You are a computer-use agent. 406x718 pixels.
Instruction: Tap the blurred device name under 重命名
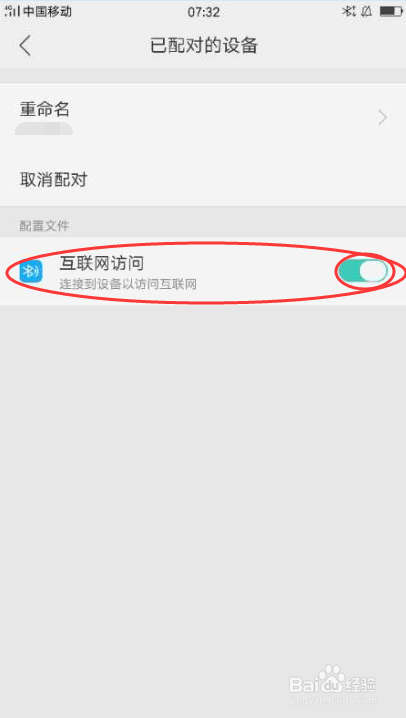tap(44, 128)
